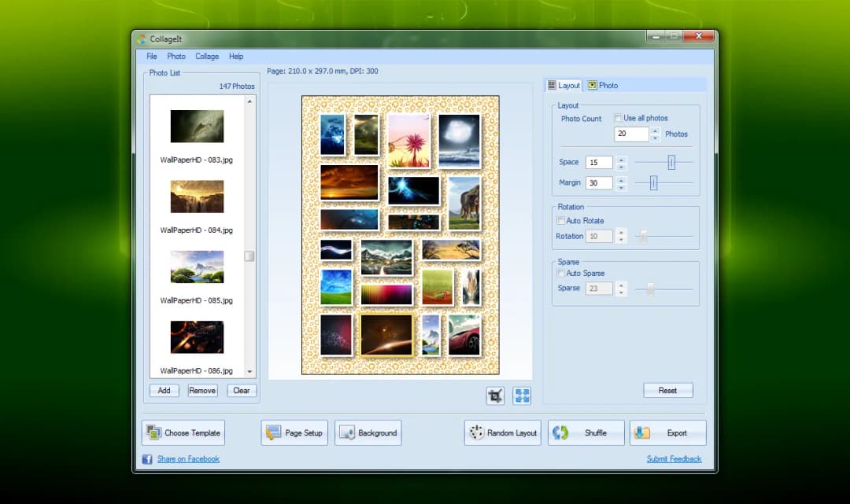Image resolution: width=850 pixels, height=504 pixels.
Task: Increase the Space value using its spinner
Action: pos(621,159)
